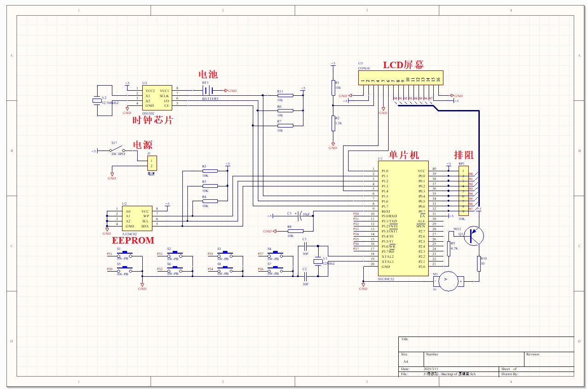Click the XTAL2 pin label

(x=388, y=256)
